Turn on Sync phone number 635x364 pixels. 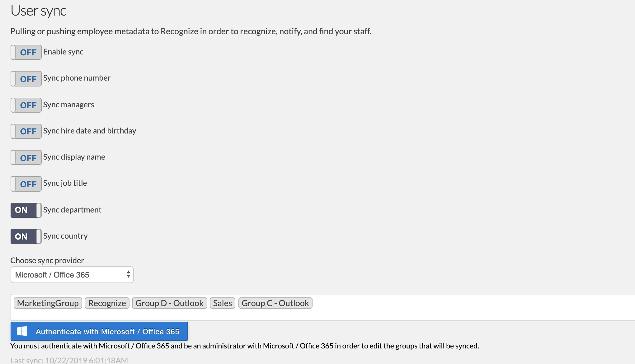(26, 79)
